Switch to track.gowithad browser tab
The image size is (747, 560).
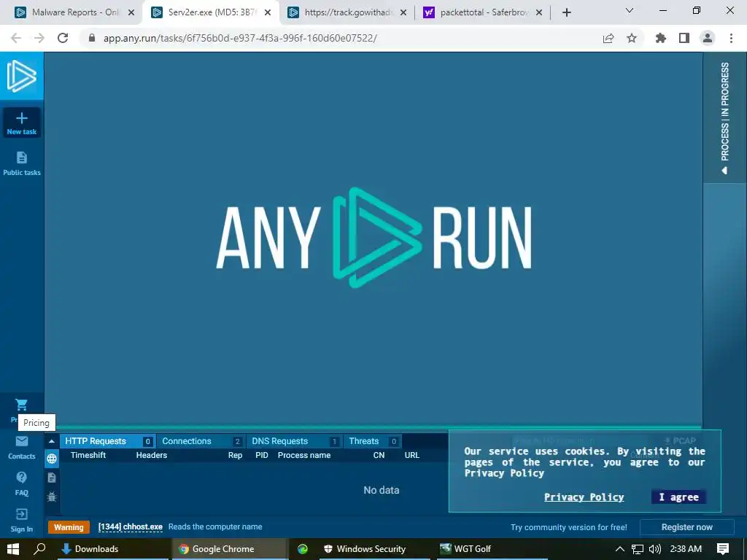pos(347,12)
